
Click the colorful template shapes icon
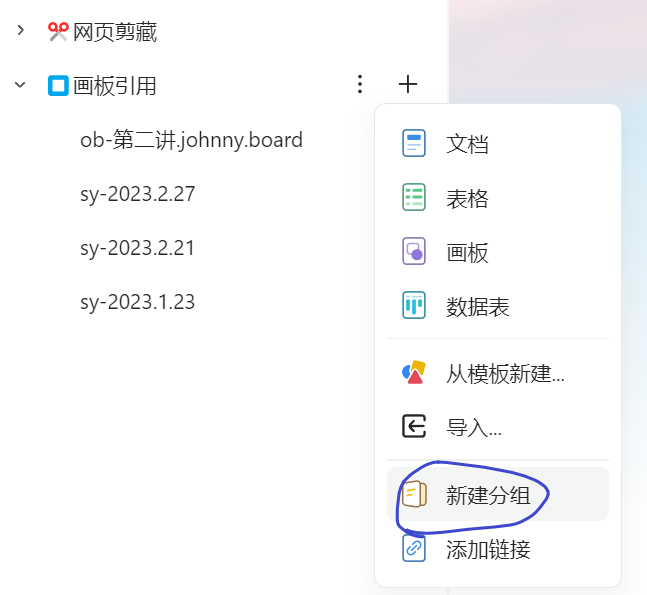[413, 372]
